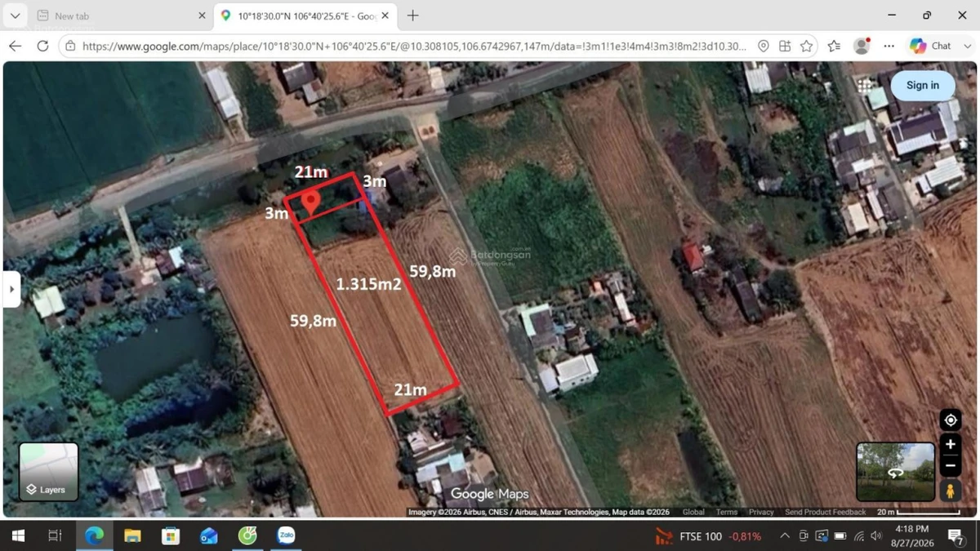Zoom out with the minus button
Screen dimensions: 980x551
(x=950, y=466)
